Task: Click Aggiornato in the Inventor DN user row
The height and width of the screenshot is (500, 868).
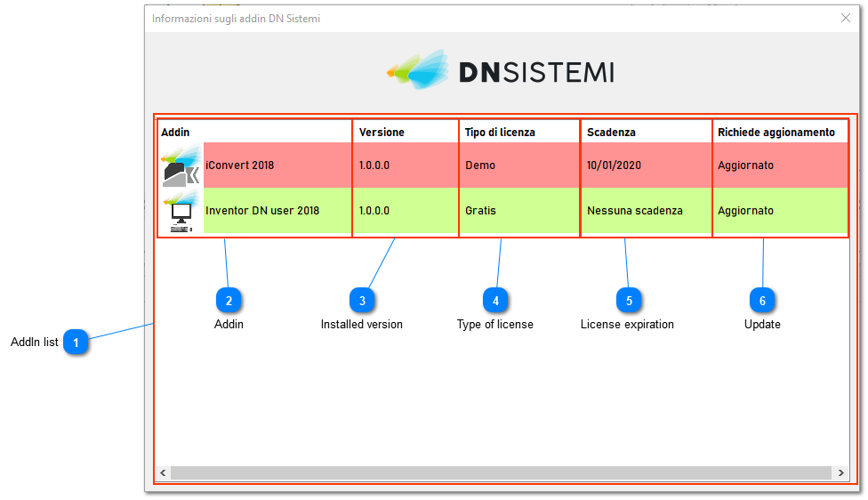Action: (745, 211)
